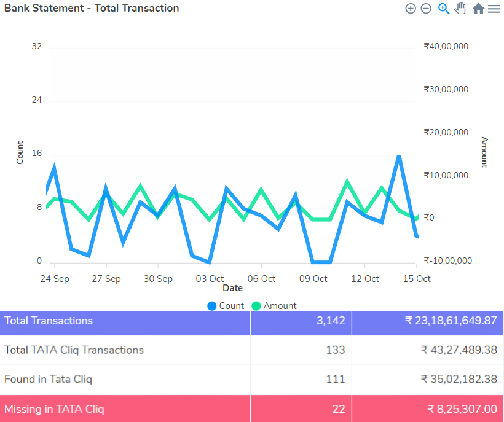
Task: Click the blue Count legend marker
Action: point(212,306)
